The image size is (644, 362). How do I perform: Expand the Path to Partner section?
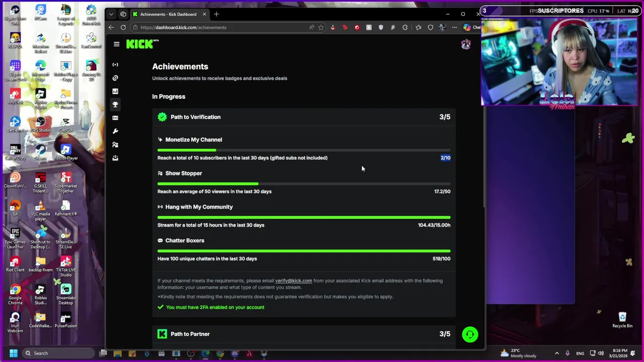click(x=304, y=334)
